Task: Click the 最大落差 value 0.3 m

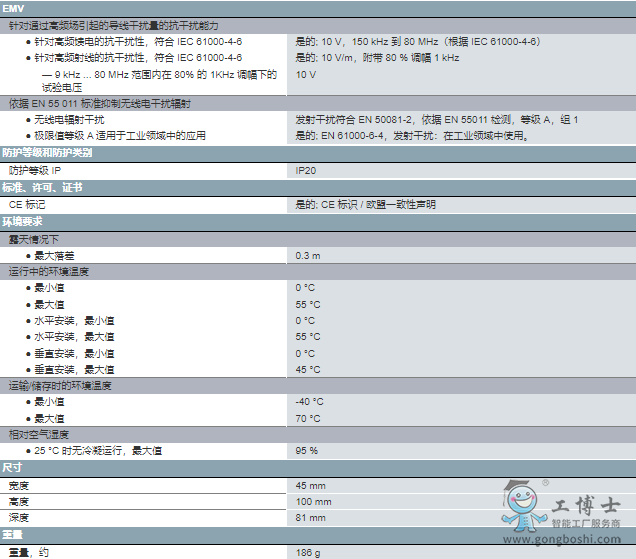Action: [x=308, y=256]
